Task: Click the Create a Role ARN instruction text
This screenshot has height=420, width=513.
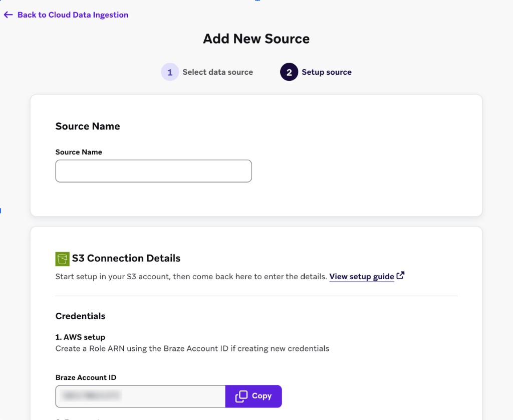Action: (192, 348)
